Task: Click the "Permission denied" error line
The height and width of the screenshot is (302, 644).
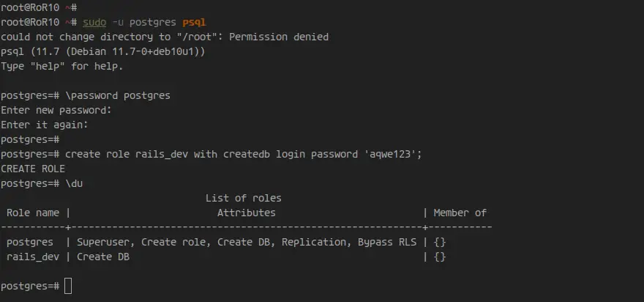Action: (165, 37)
